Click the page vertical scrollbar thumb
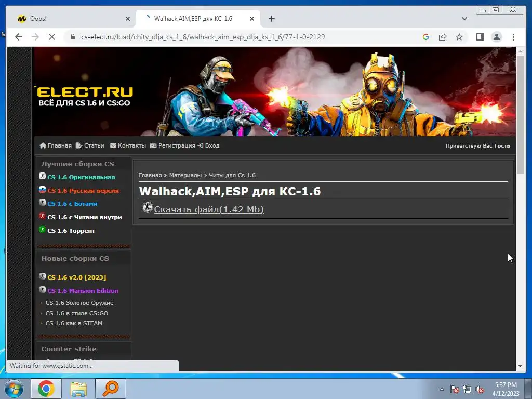This screenshot has height=399, width=532. [x=520, y=115]
